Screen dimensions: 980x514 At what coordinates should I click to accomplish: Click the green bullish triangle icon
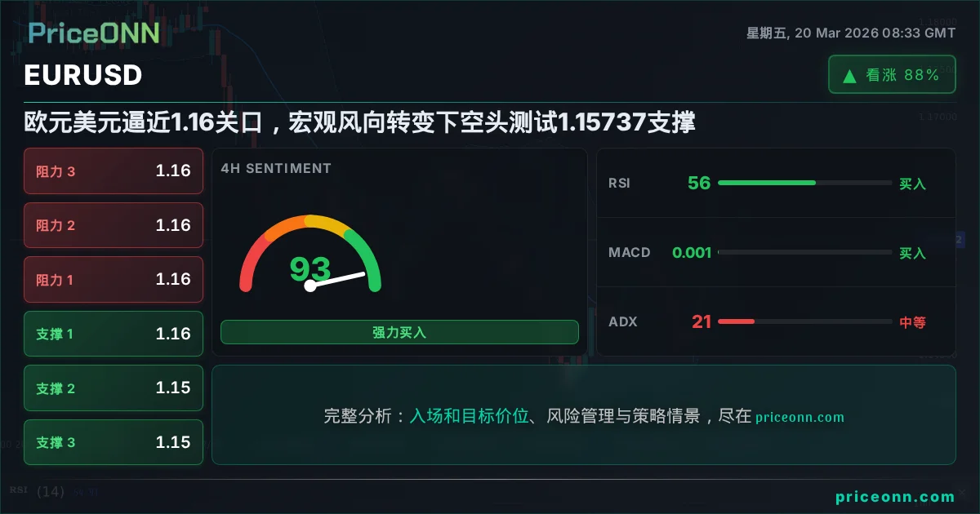click(849, 76)
